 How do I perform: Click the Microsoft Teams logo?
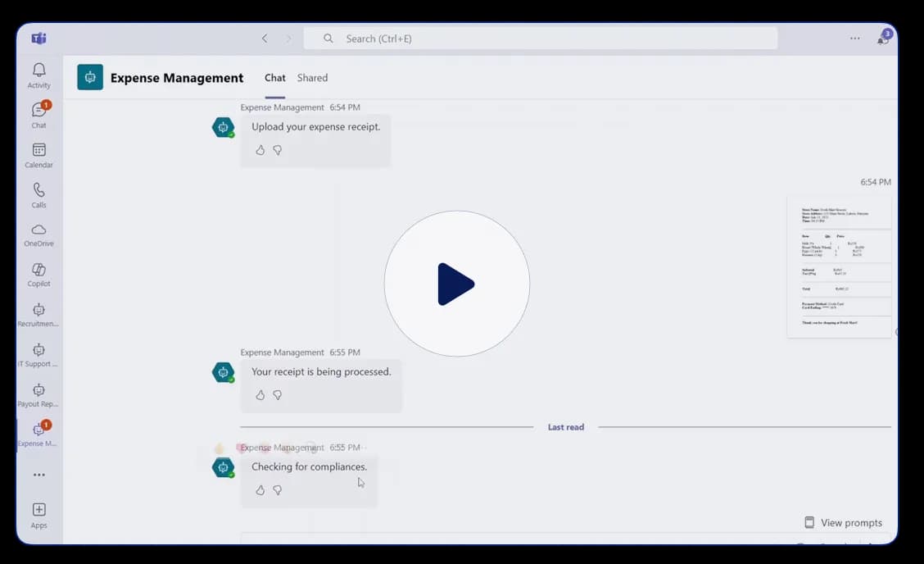coord(38,39)
